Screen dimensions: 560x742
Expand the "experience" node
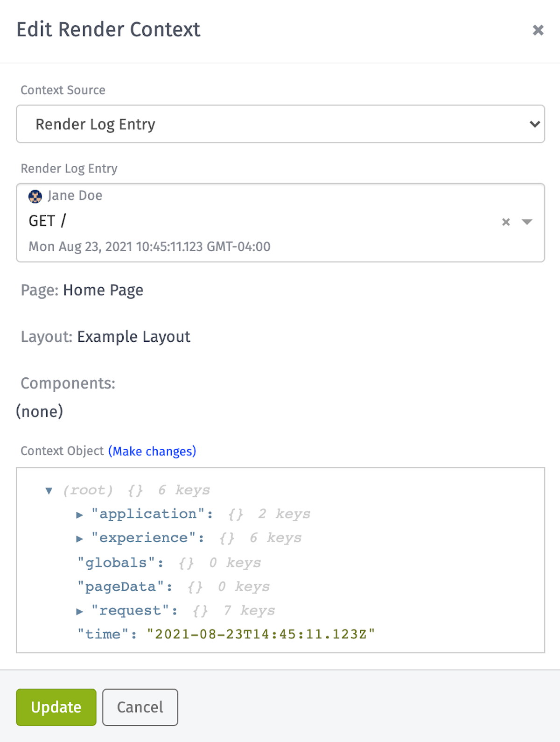pos(79,538)
